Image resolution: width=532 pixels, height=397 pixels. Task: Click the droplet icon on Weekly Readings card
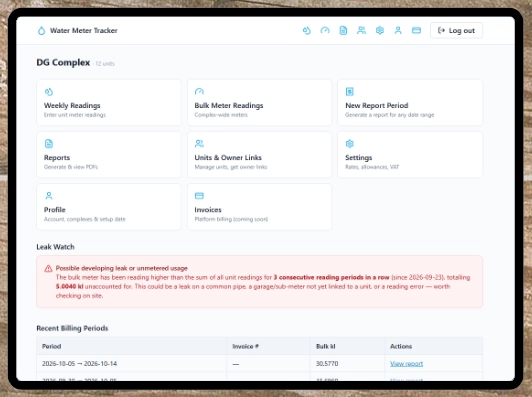click(49, 92)
